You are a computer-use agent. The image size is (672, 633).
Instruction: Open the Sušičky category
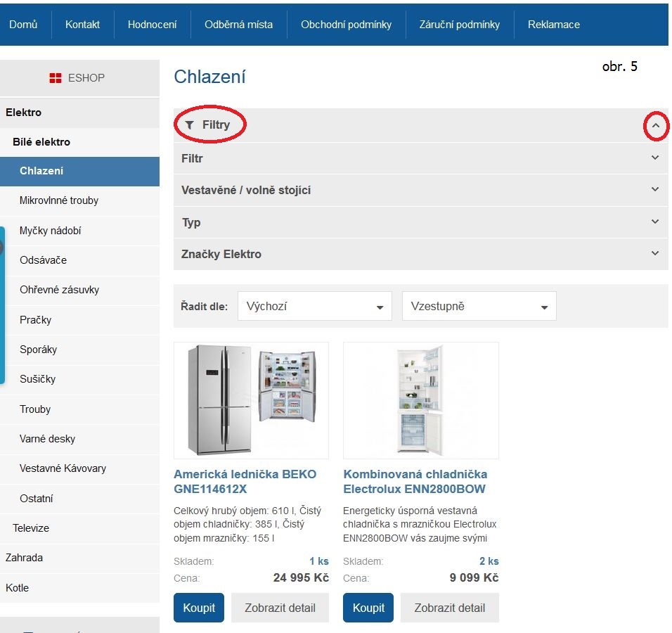click(x=79, y=379)
